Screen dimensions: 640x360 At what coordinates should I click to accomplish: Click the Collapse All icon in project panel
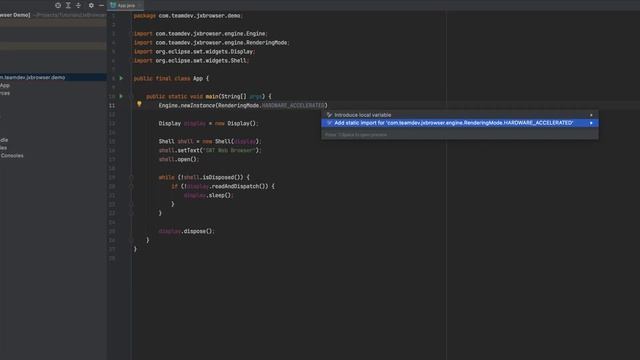click(x=78, y=5)
